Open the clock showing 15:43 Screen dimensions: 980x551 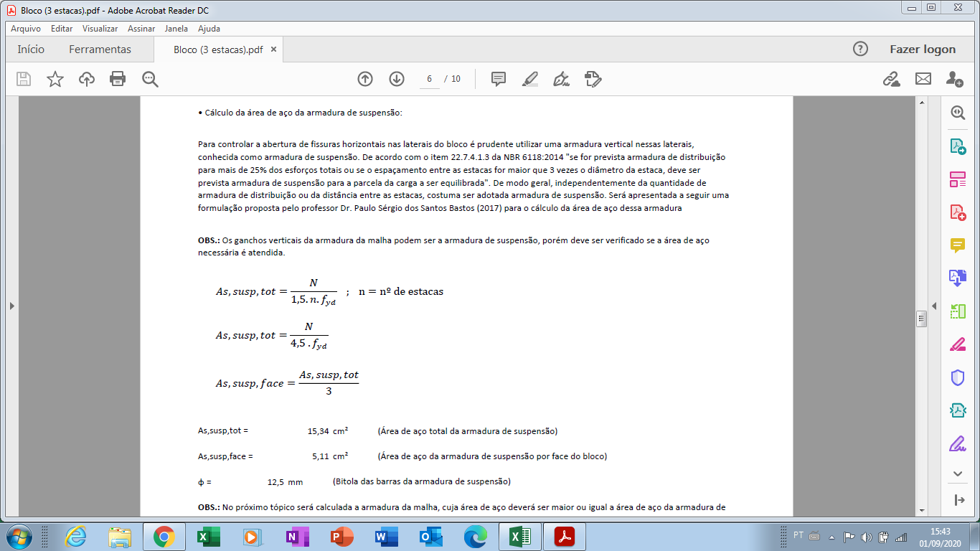pyautogui.click(x=940, y=537)
